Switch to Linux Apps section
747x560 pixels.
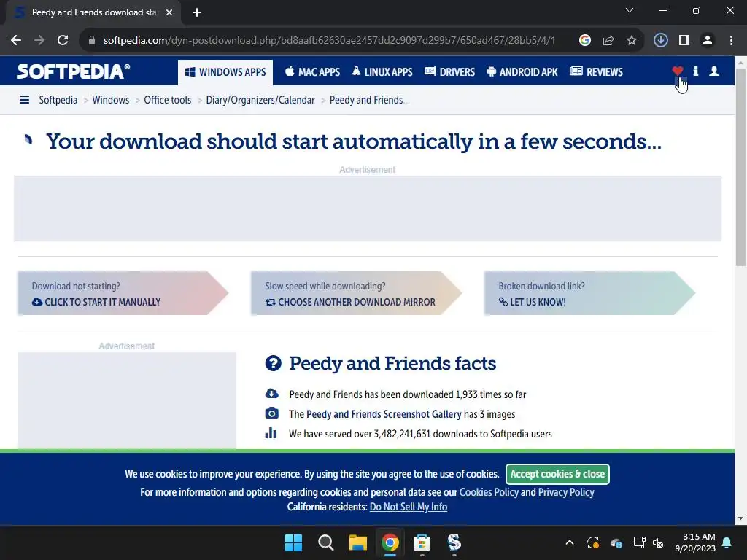pyautogui.click(x=382, y=72)
